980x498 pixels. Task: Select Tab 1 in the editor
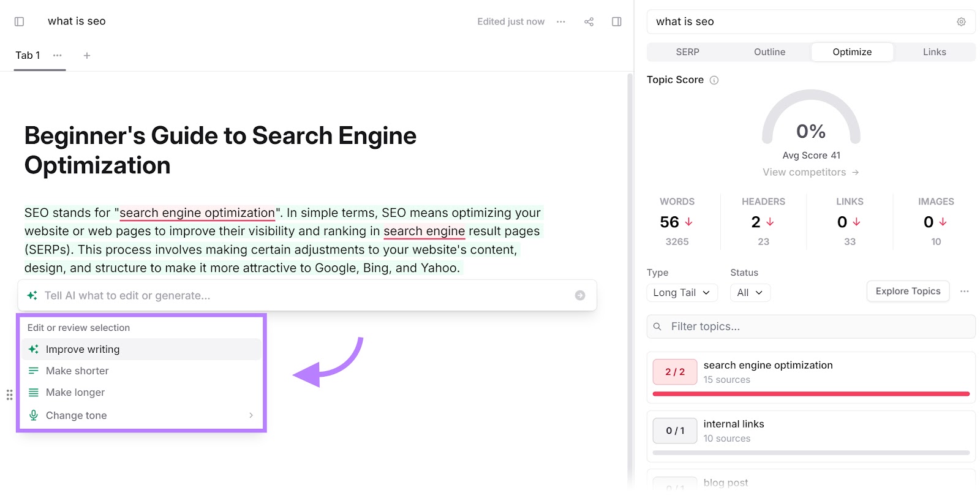pyautogui.click(x=28, y=55)
